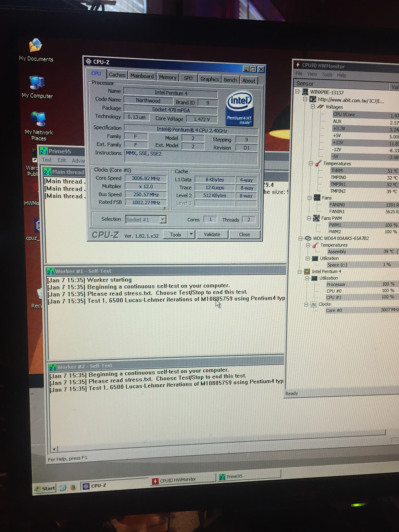Open the My Computer desktop icon
Screen dimensions: 399x532
click(37, 83)
